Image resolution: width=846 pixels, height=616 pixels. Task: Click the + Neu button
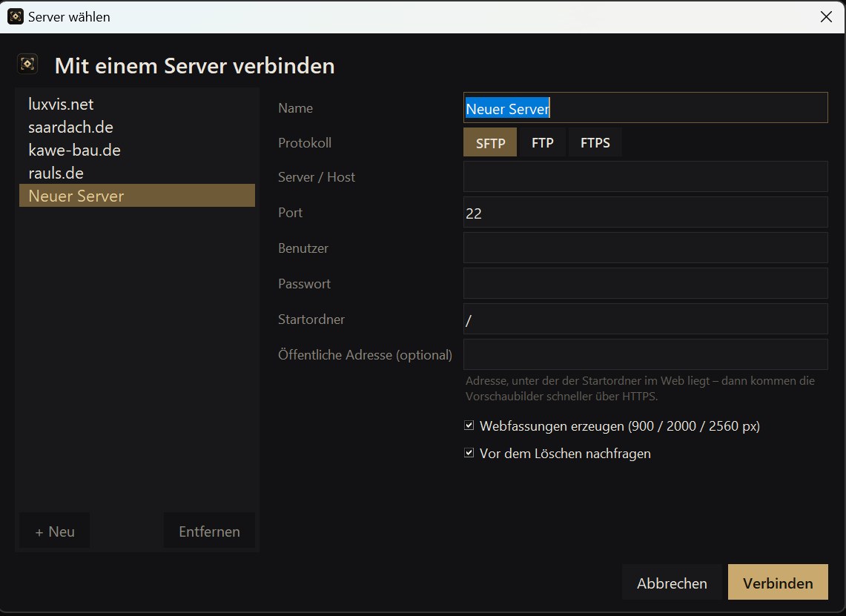tap(54, 531)
